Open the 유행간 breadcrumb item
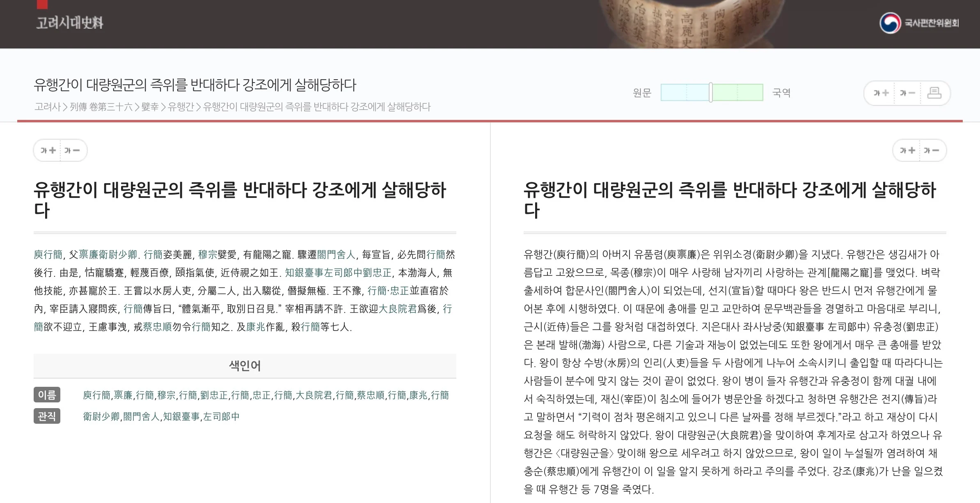The height and width of the screenshot is (503, 980). coord(181,107)
